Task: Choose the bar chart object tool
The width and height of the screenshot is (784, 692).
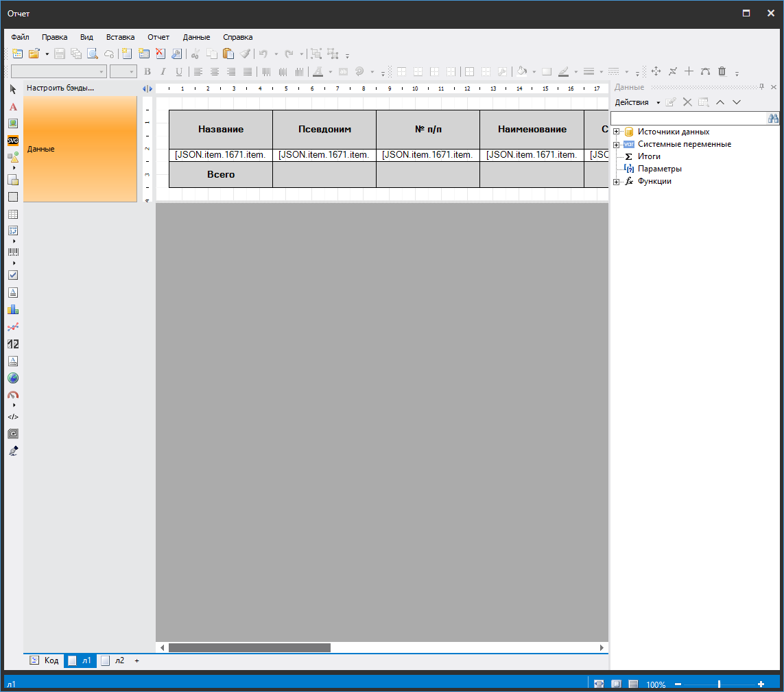Action: pyautogui.click(x=13, y=309)
